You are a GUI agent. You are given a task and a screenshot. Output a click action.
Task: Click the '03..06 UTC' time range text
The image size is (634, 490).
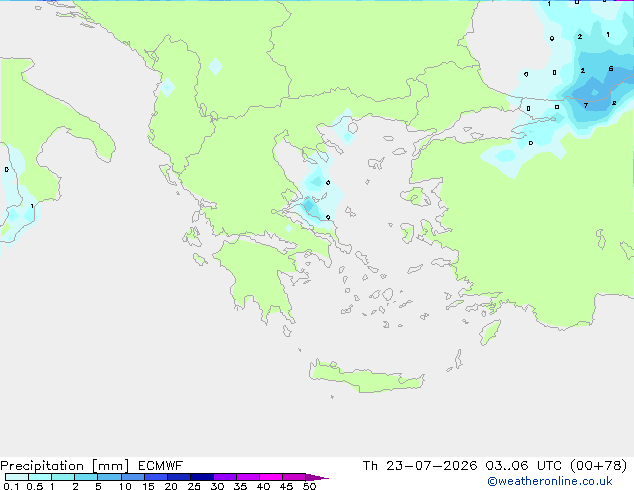pos(524,466)
